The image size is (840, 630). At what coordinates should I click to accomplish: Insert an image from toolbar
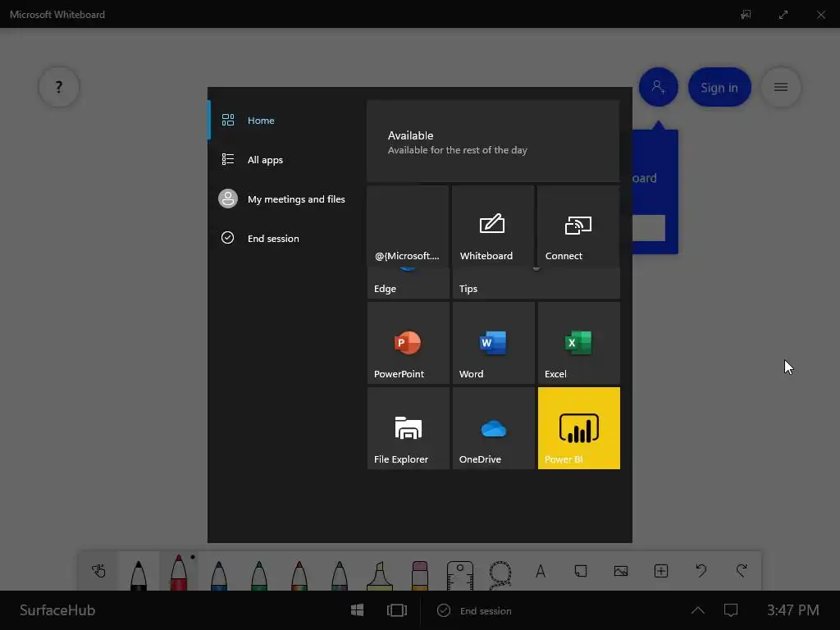(x=621, y=571)
